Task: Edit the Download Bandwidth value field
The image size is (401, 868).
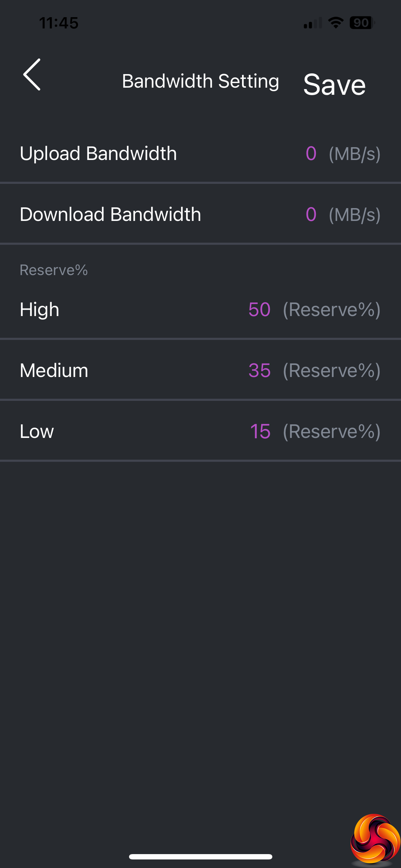Action: point(311,215)
